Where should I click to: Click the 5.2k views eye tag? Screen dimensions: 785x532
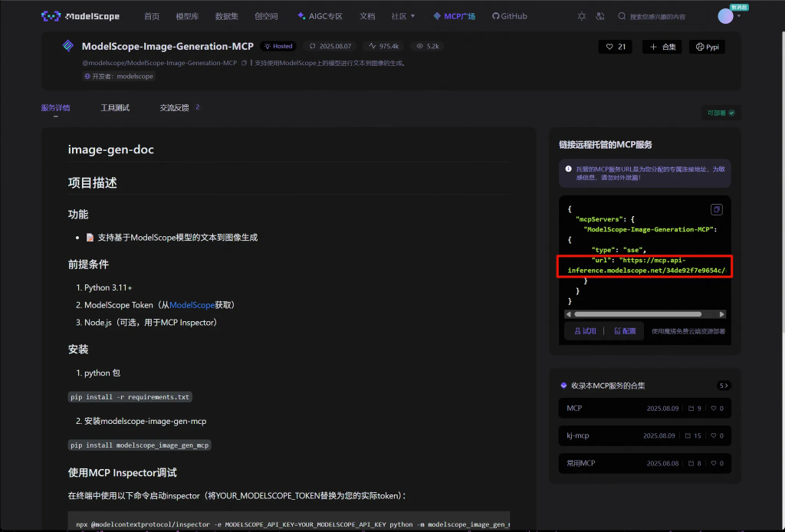tap(428, 46)
